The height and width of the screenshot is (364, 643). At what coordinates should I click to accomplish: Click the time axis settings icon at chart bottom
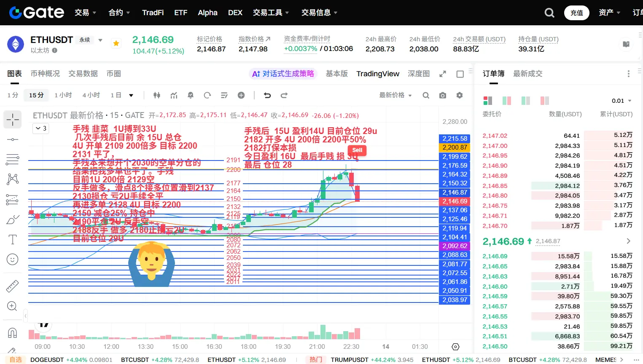point(455,347)
